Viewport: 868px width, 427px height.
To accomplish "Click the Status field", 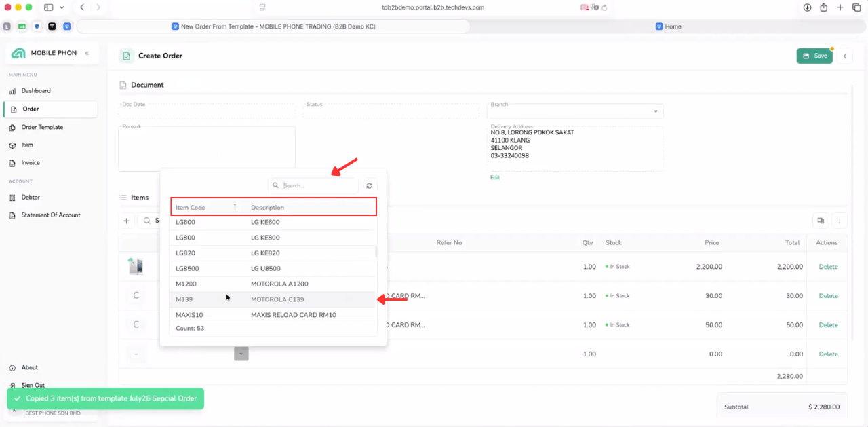I will coord(391,111).
